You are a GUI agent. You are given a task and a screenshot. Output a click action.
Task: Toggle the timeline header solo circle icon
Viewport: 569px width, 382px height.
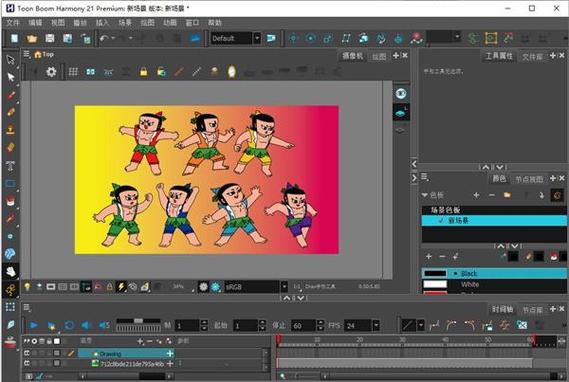pos(34,341)
